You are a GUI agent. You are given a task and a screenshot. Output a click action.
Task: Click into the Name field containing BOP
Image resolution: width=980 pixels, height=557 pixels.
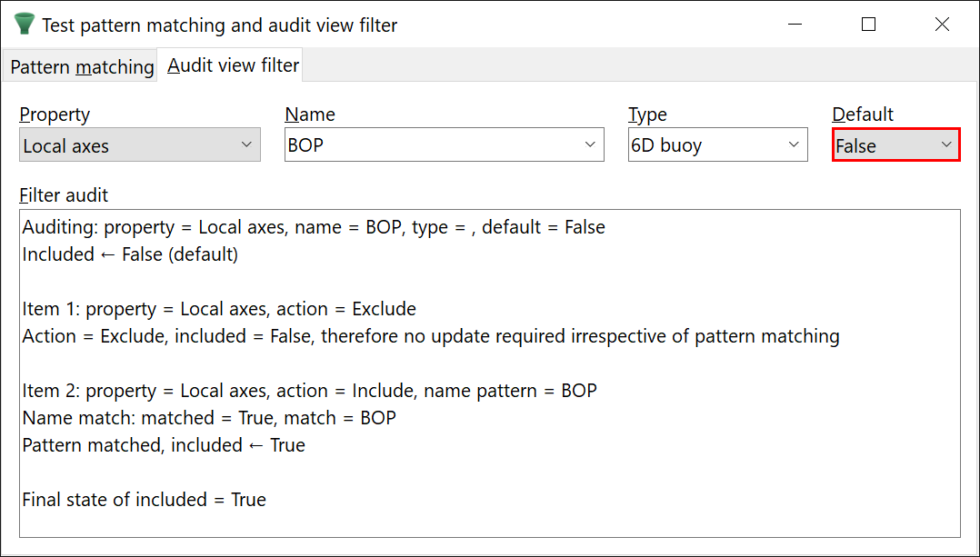[427, 145]
